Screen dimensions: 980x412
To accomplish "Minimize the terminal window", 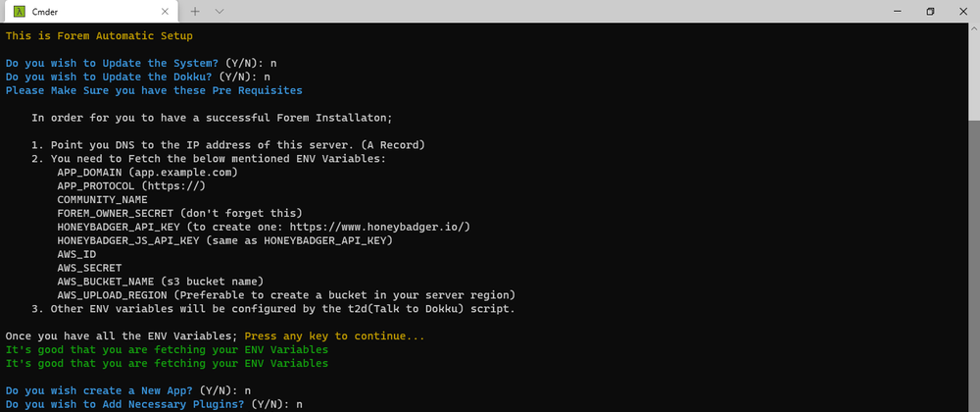I will [x=898, y=11].
